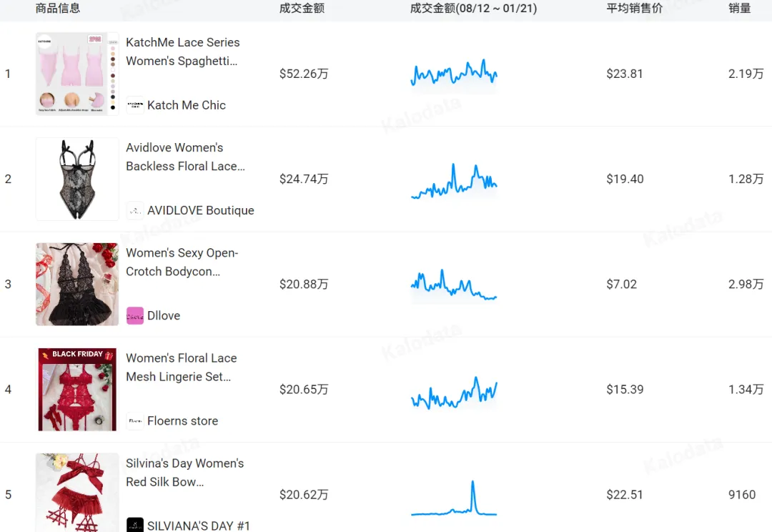
Task: Click the sales trend chart for KatchMe row
Action: pos(454,73)
